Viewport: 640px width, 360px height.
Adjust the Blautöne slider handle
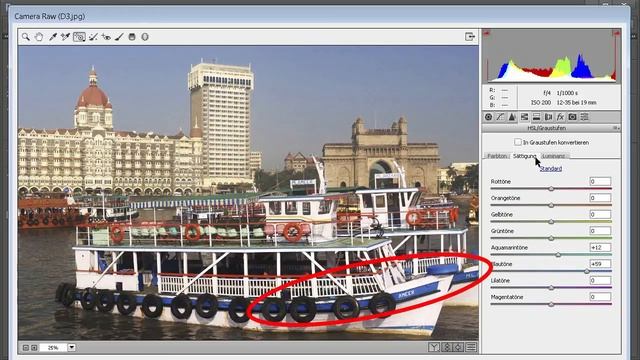coord(587,271)
